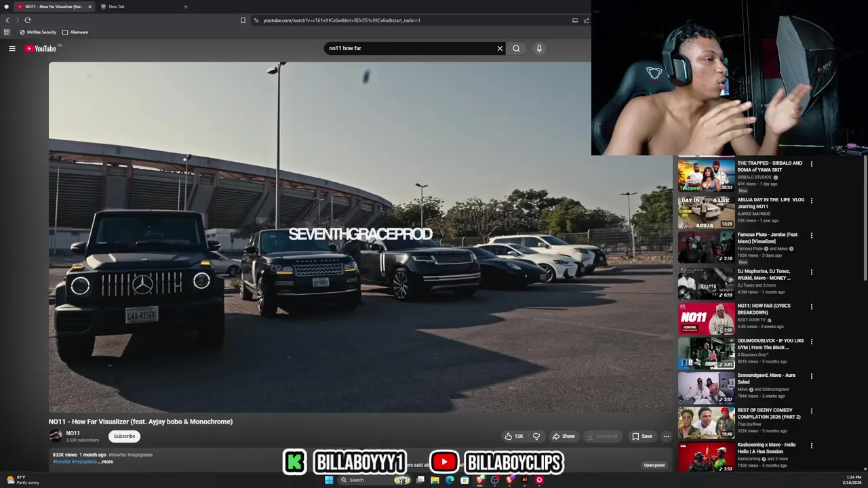Screen dimensions: 868x488
Task: Open Ssoundgawd, Mavo - Aura Salad video
Action: coord(707,388)
